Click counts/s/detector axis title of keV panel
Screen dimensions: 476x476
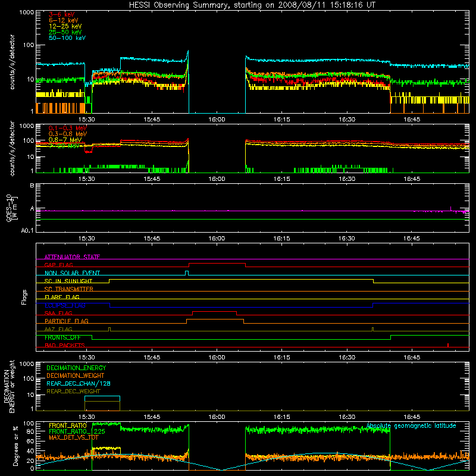point(12,62)
